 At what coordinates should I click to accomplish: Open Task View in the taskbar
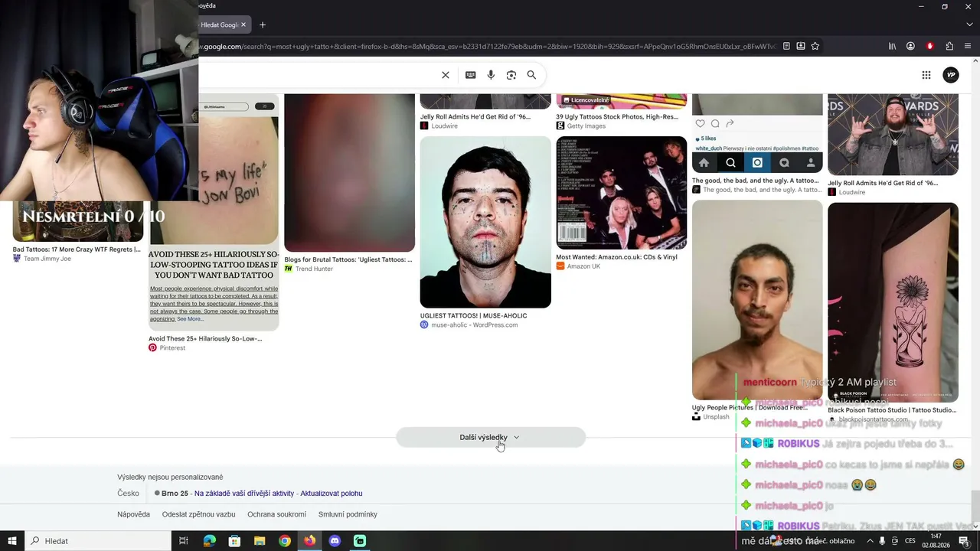pos(184,541)
